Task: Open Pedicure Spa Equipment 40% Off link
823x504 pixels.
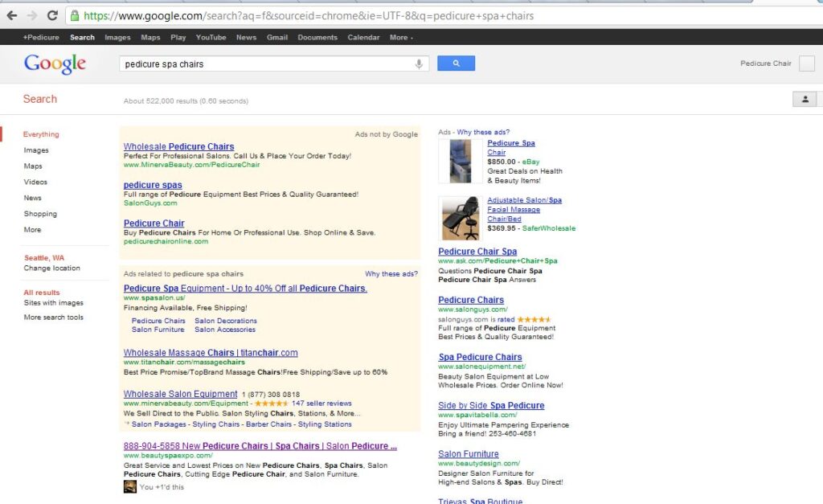Action: tap(246, 289)
